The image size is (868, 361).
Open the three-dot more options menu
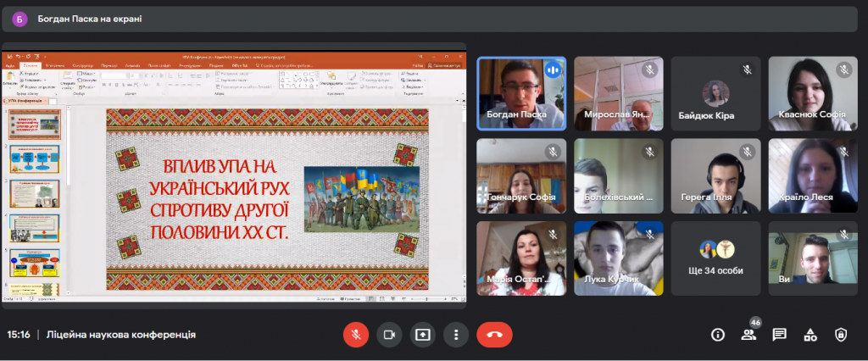click(456, 334)
